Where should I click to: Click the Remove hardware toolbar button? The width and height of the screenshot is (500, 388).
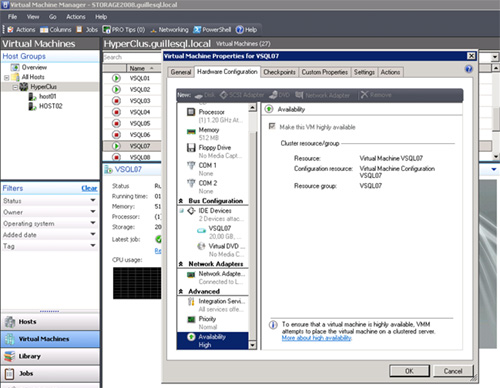click(376, 95)
